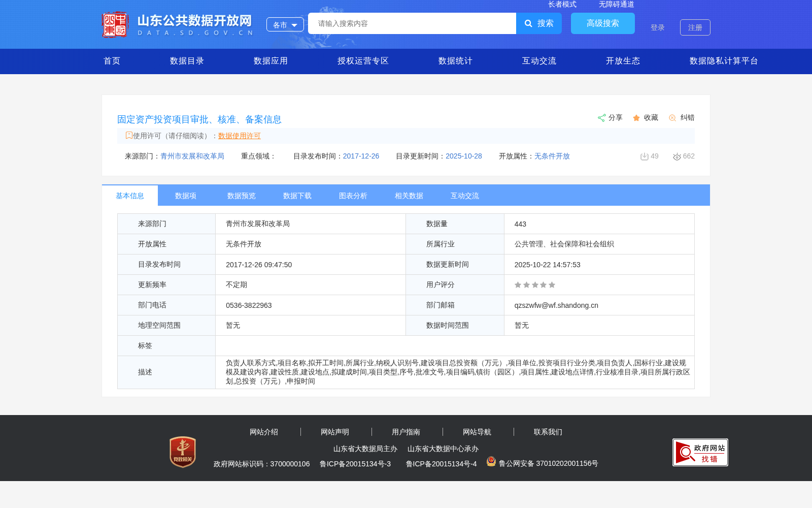The width and height of the screenshot is (812, 508).
Task: Click update date 2025-10-28
Action: point(464,156)
